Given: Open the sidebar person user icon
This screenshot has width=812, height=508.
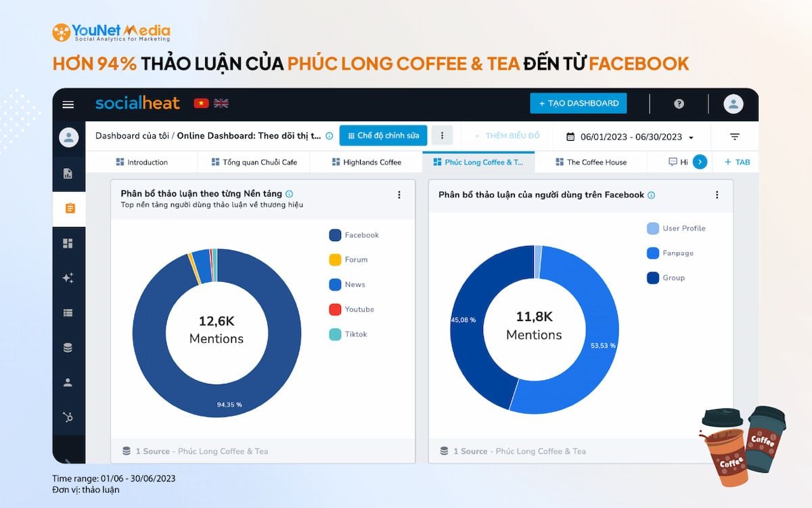Looking at the screenshot, I should (x=68, y=383).
